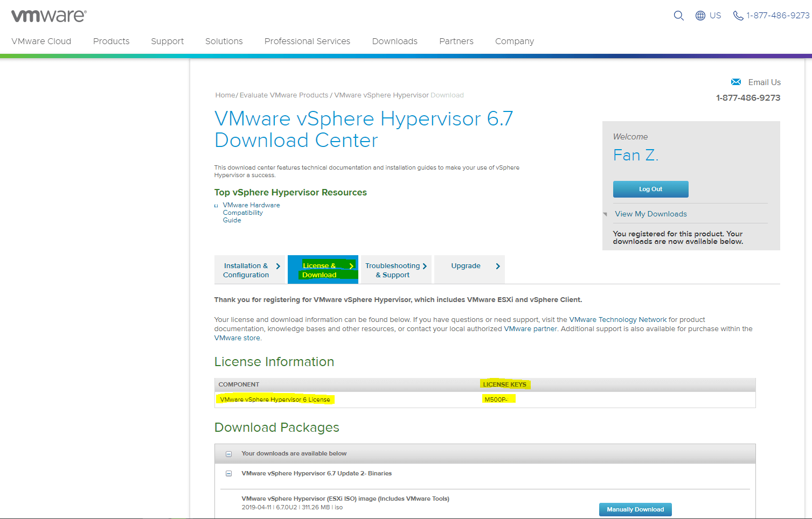The image size is (812, 519).
Task: Click US region selector text
Action: 716,16
